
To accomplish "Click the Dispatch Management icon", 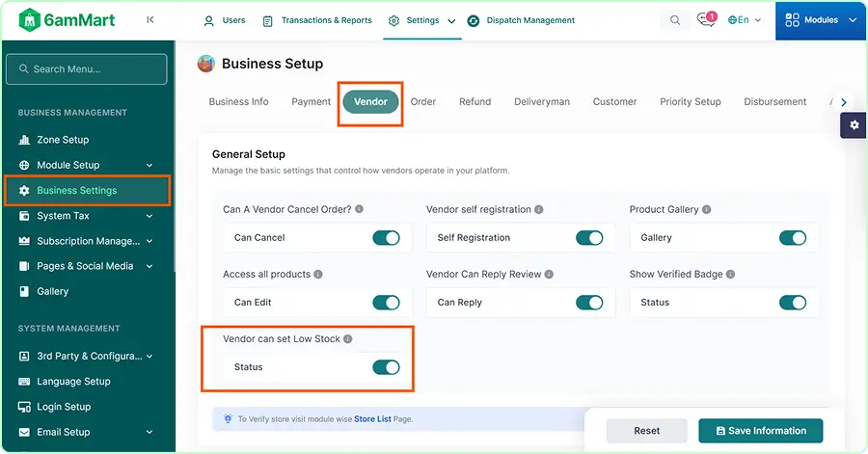I will click(x=474, y=21).
